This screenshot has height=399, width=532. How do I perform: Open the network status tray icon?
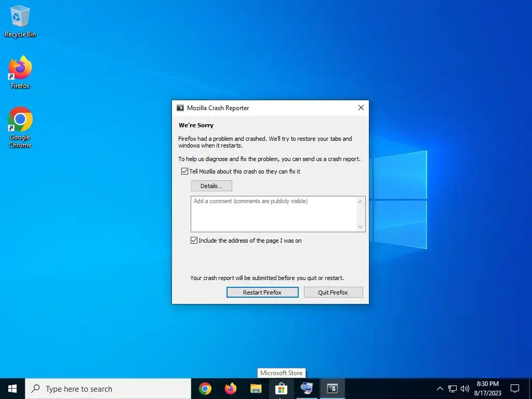click(x=453, y=389)
